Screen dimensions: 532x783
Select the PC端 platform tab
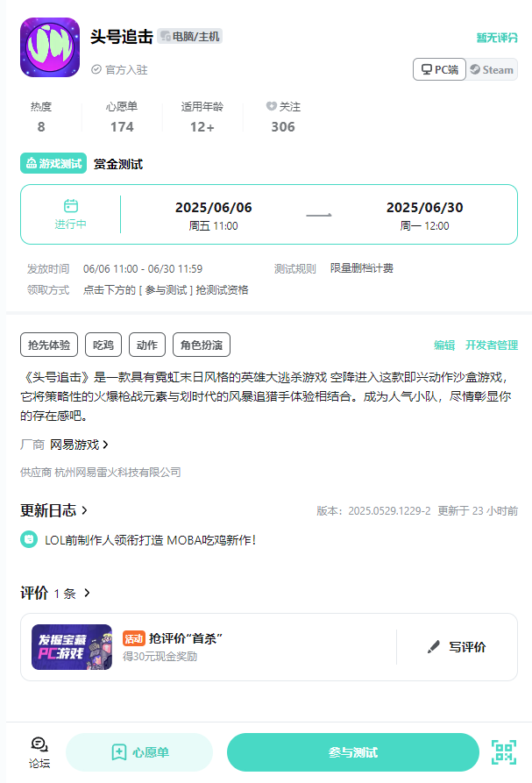(x=439, y=69)
